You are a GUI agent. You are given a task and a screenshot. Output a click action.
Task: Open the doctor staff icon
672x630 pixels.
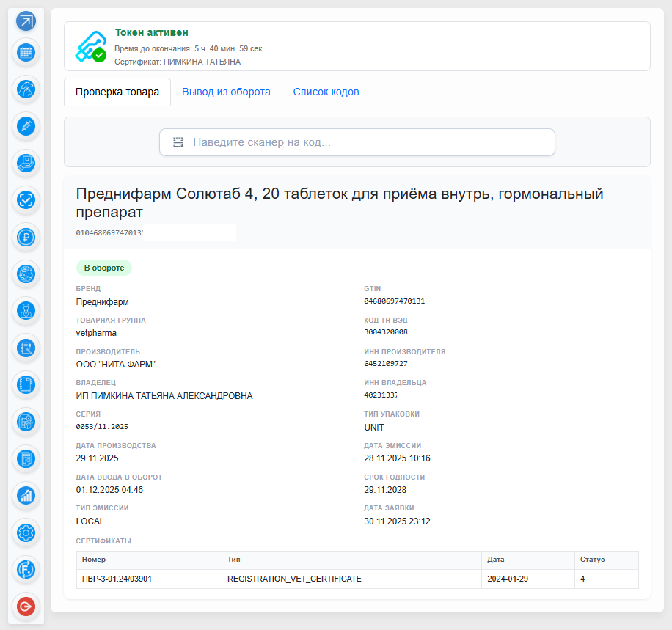26,311
